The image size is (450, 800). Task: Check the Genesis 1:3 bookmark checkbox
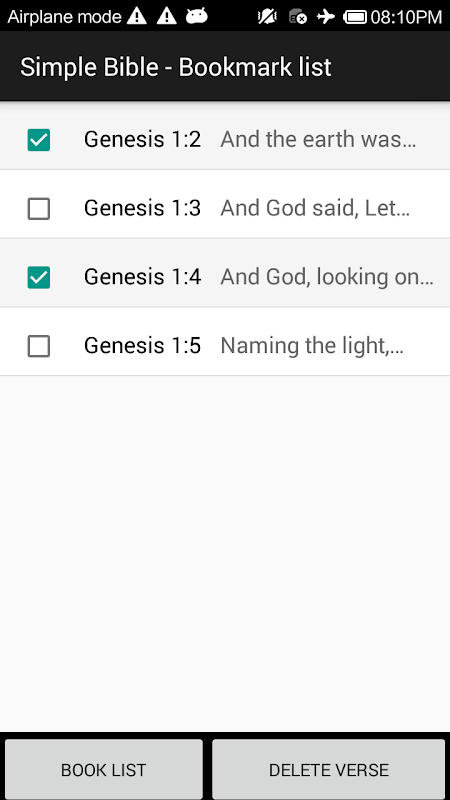(x=39, y=209)
